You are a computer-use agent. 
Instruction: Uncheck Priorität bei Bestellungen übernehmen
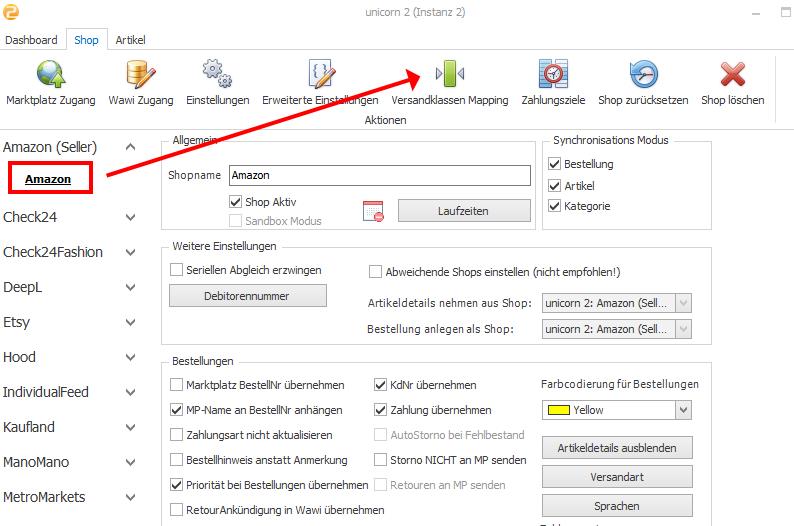[176, 484]
